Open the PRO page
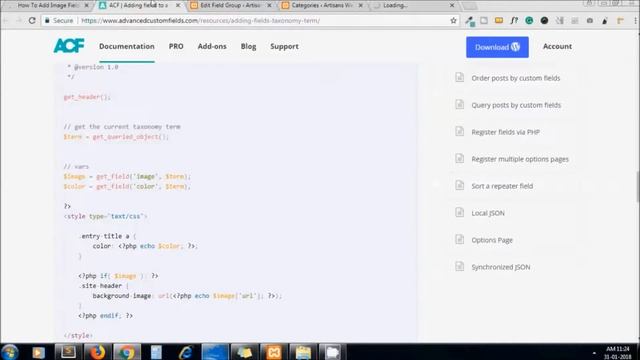The width and height of the screenshot is (640, 360). coord(176,47)
